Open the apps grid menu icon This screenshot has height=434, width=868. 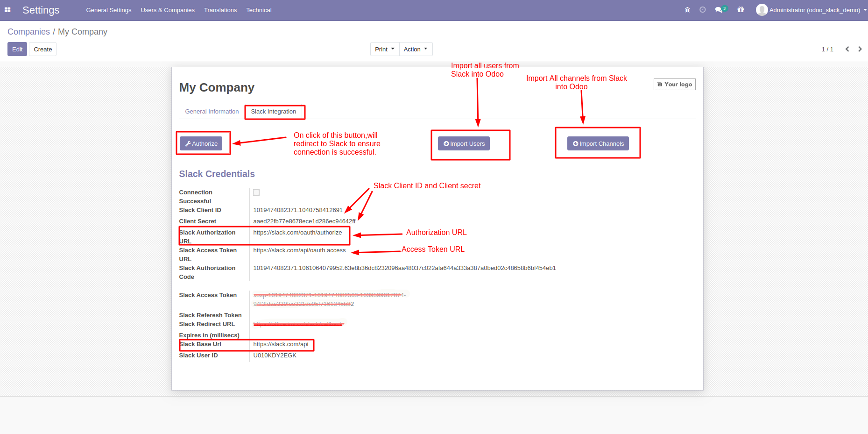[7, 10]
